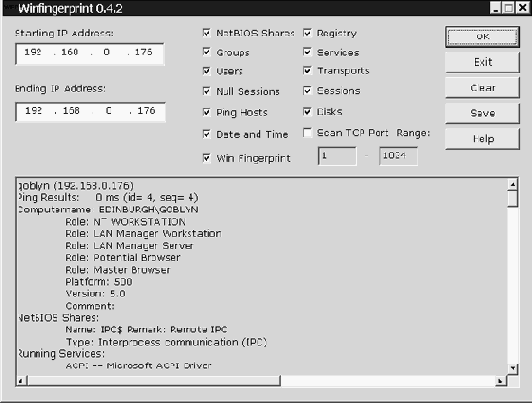Image resolution: width=532 pixels, height=403 pixels.
Task: Click the 'Role: NT WORKSTATION' line
Action: 126,222
